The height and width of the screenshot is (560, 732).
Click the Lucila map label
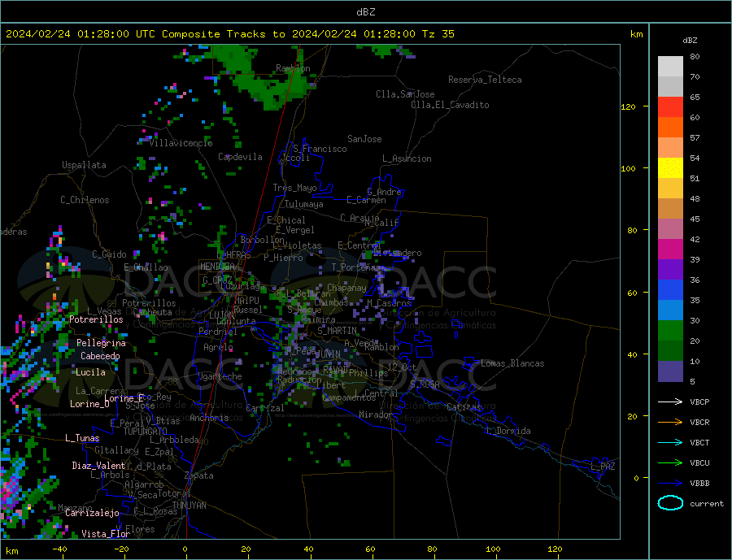point(90,372)
